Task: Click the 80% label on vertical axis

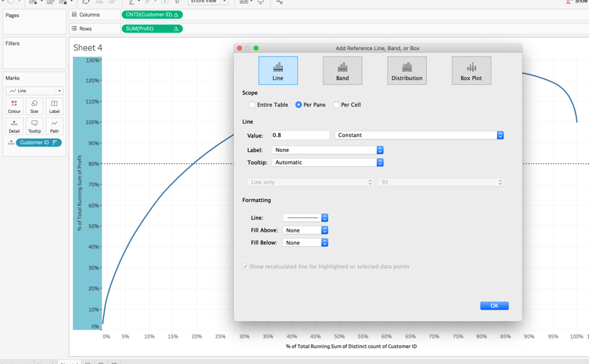Action: (x=93, y=164)
